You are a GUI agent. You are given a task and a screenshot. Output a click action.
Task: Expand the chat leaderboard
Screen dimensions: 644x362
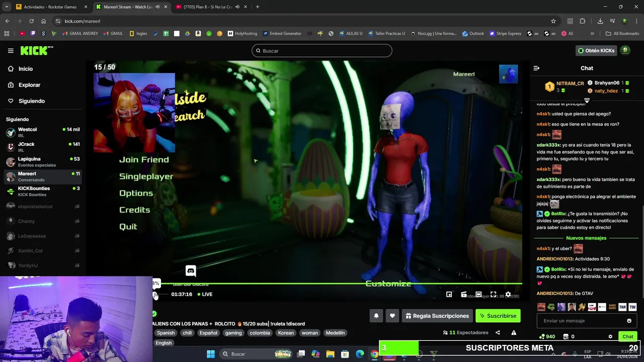point(587,101)
